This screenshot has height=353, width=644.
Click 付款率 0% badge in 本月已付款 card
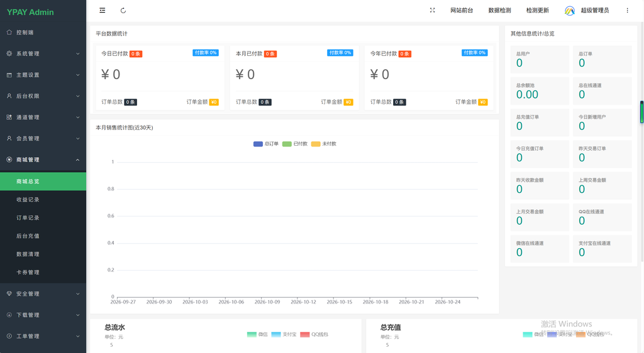pyautogui.click(x=340, y=53)
